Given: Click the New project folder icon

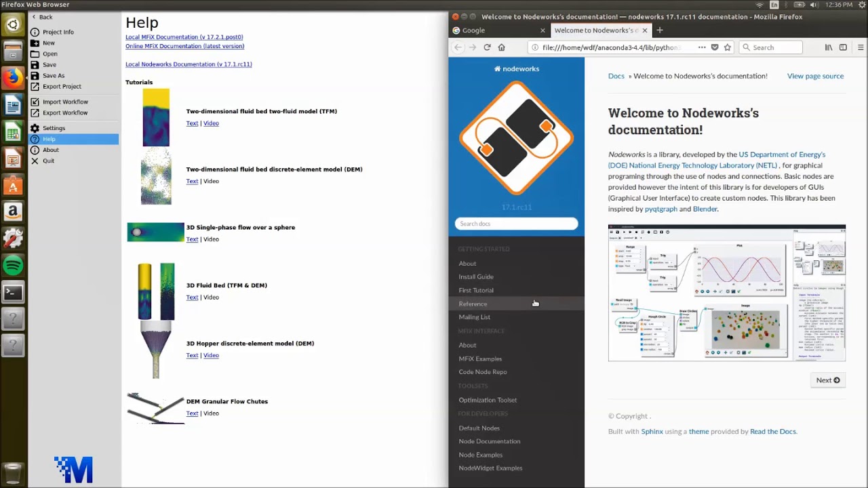Looking at the screenshot, I should [x=35, y=43].
